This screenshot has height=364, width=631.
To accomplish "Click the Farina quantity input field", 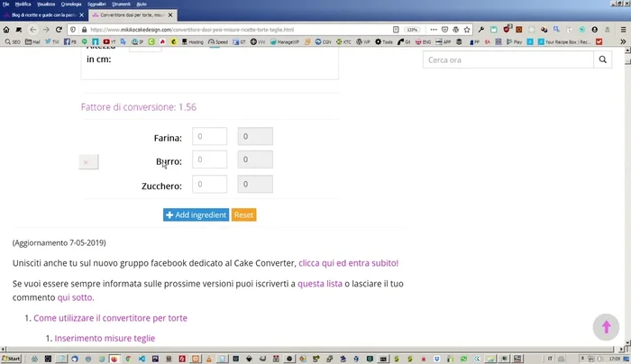I will pos(209,137).
